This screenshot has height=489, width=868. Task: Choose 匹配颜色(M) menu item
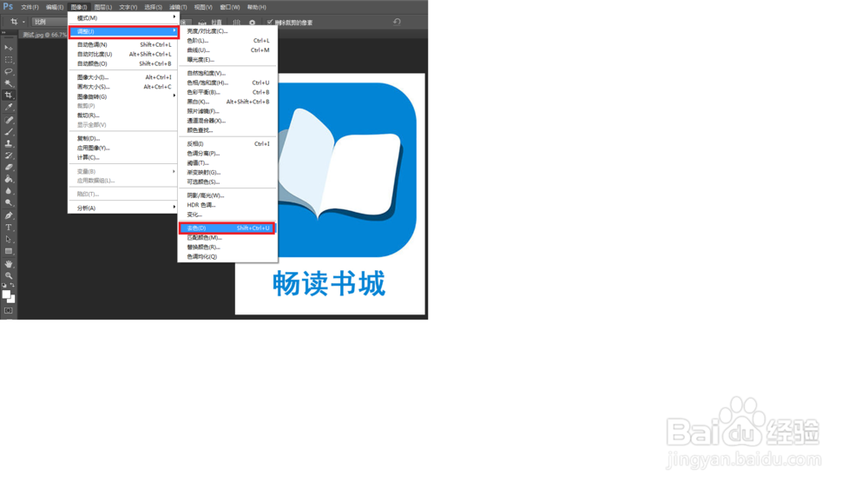[x=227, y=237]
